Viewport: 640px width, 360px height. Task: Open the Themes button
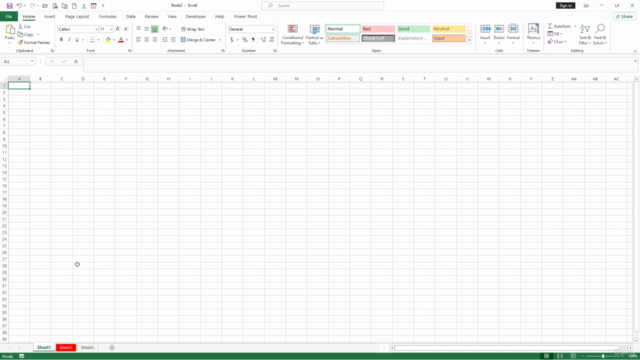[533, 34]
